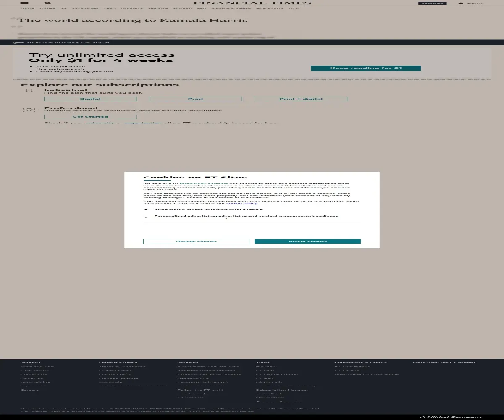
Task: Open footer Terms & Conditions link
Action: 123,366
